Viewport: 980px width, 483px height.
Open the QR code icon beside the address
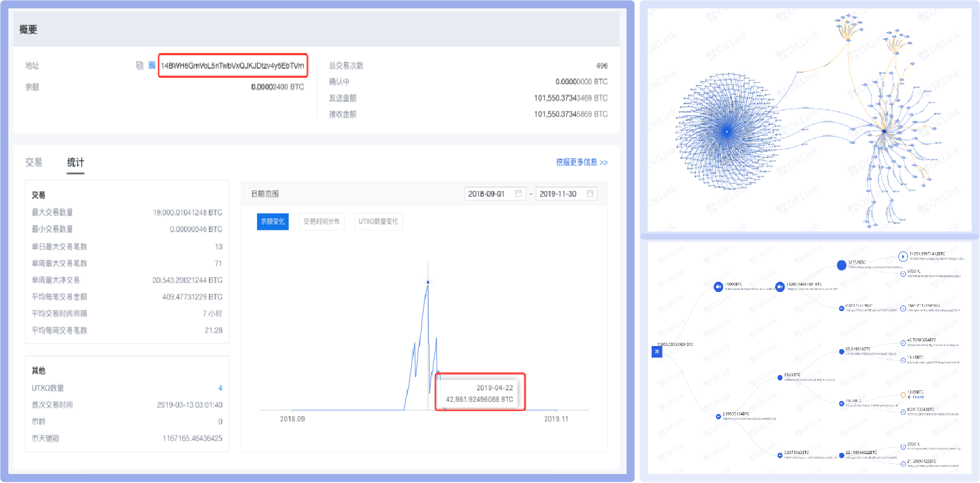coord(152,65)
